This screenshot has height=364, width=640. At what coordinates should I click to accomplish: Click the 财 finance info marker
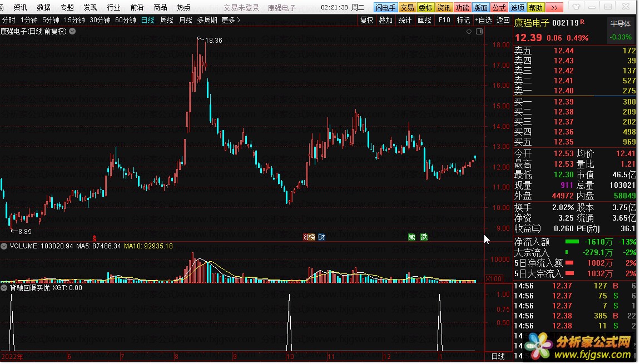(321, 237)
